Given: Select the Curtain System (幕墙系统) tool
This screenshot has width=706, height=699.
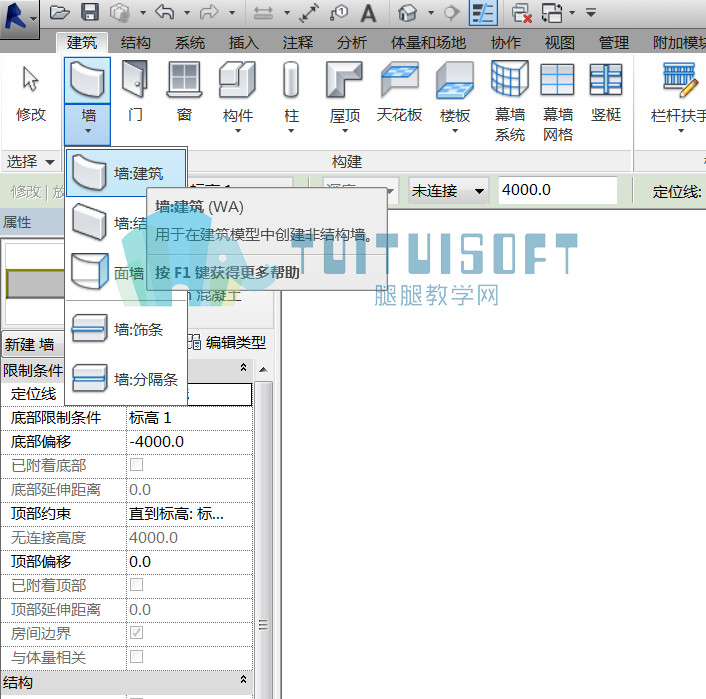Looking at the screenshot, I should pyautogui.click(x=510, y=101).
